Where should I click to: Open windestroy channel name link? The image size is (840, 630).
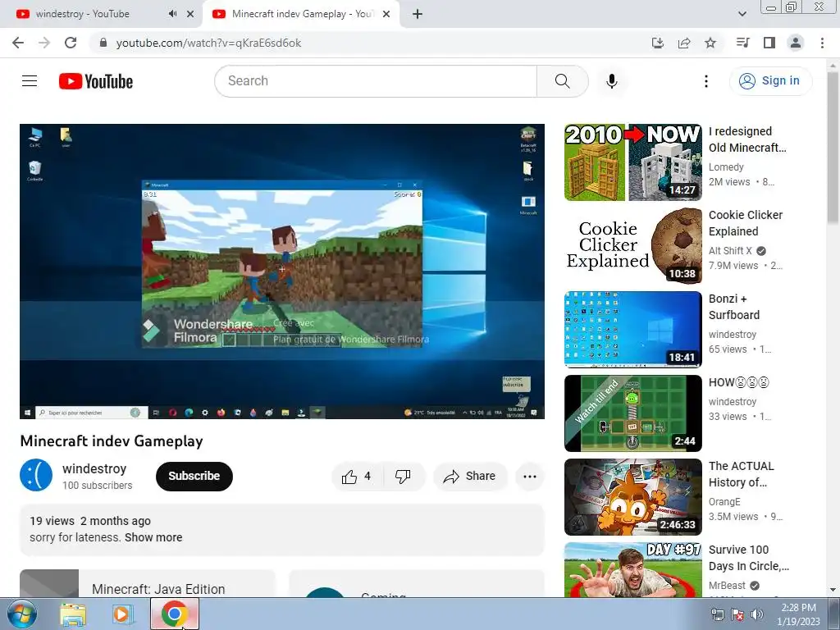[x=94, y=468]
